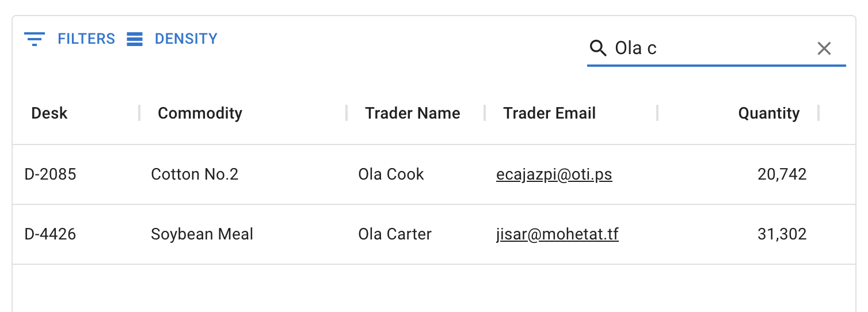Sort by the Quantity column header

point(768,113)
